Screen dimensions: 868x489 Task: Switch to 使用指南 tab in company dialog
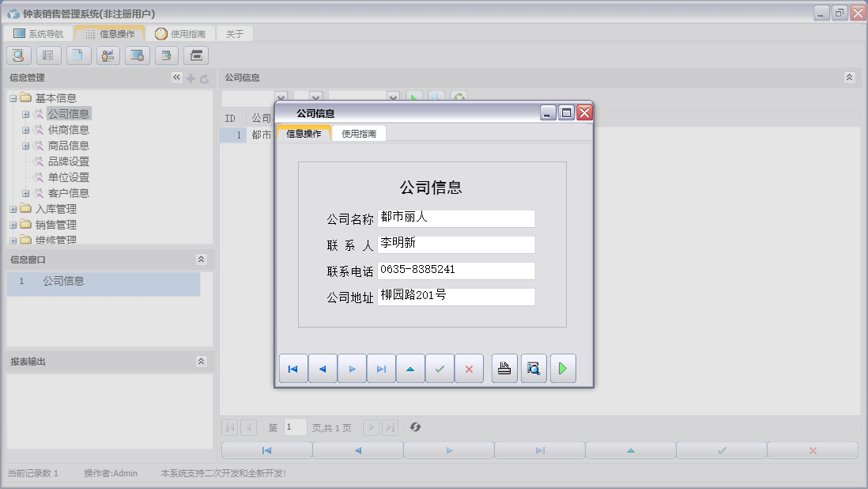pos(359,134)
